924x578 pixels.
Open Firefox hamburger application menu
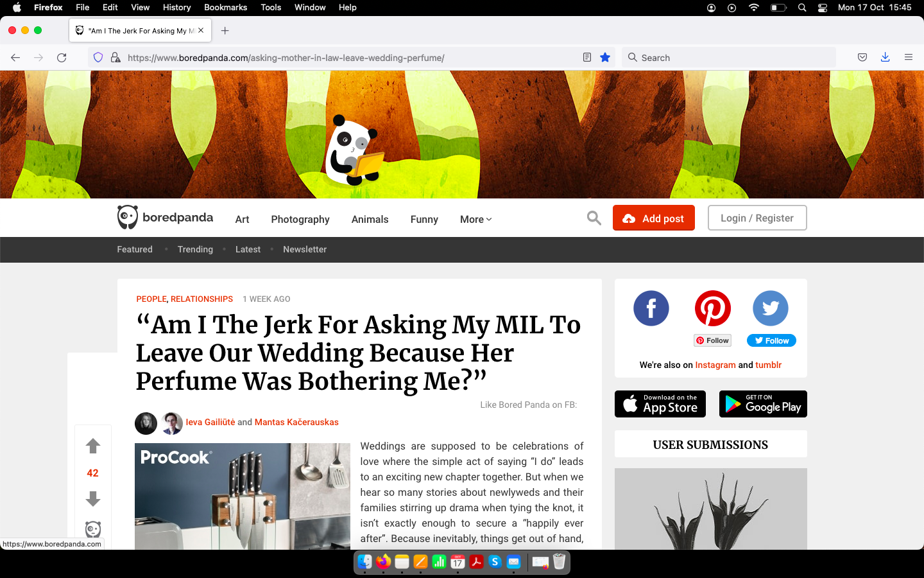pos(909,57)
